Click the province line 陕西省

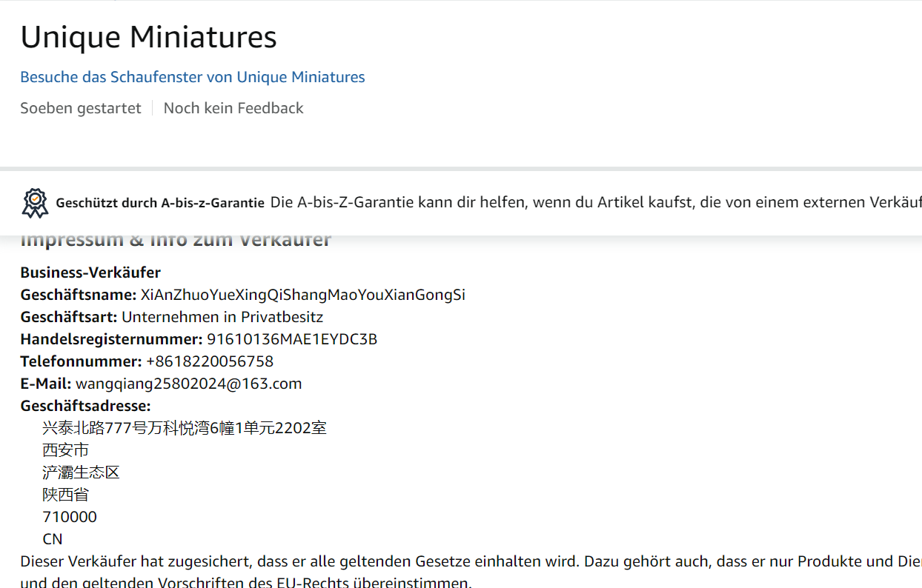click(x=66, y=495)
